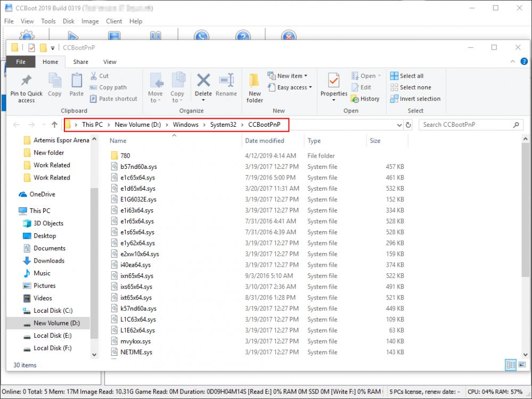Switch to the View ribbon tab
Image resolution: width=532 pixels, height=399 pixels.
110,62
